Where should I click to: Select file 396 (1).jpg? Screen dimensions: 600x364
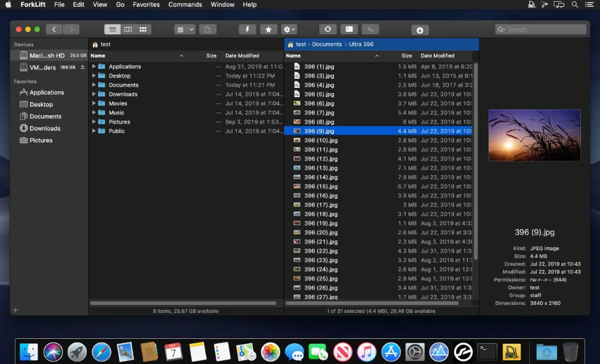(x=378, y=66)
